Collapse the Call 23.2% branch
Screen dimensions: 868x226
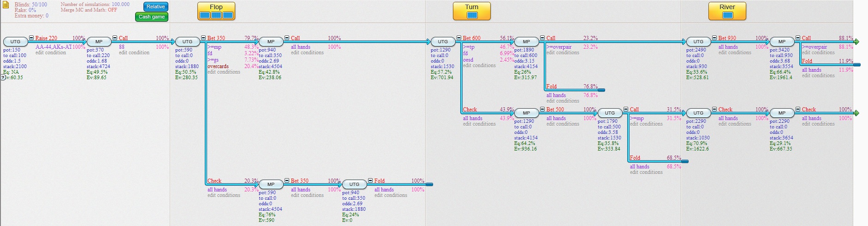click(542, 38)
